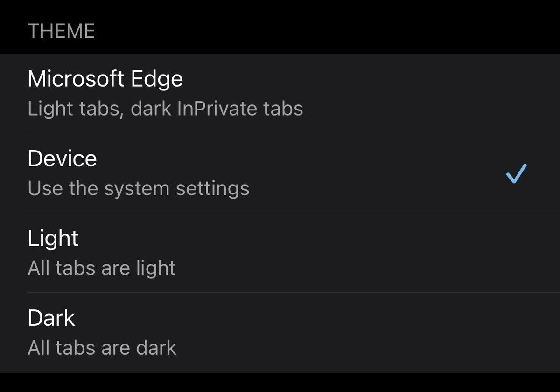
Task: Click the black area below the theme list
Action: point(280,383)
